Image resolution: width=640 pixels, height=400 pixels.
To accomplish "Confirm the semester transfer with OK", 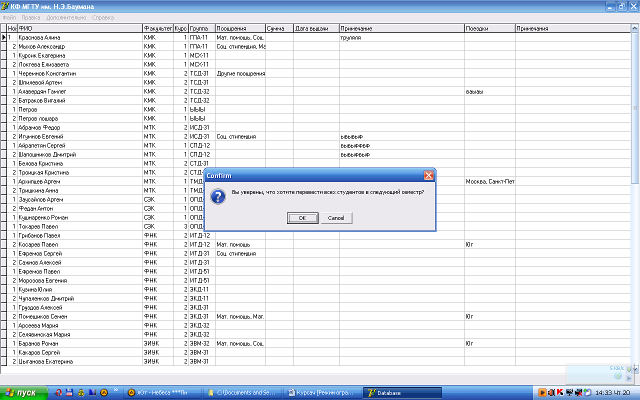I will tap(302, 218).
